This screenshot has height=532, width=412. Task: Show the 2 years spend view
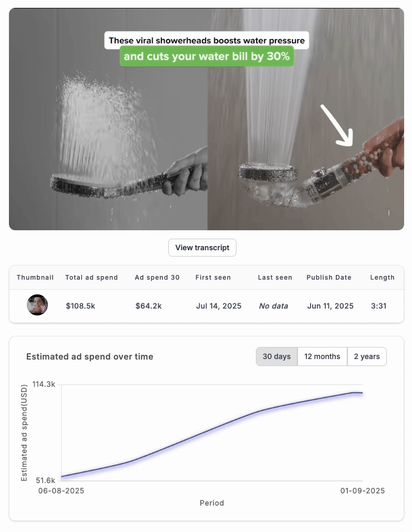367,356
